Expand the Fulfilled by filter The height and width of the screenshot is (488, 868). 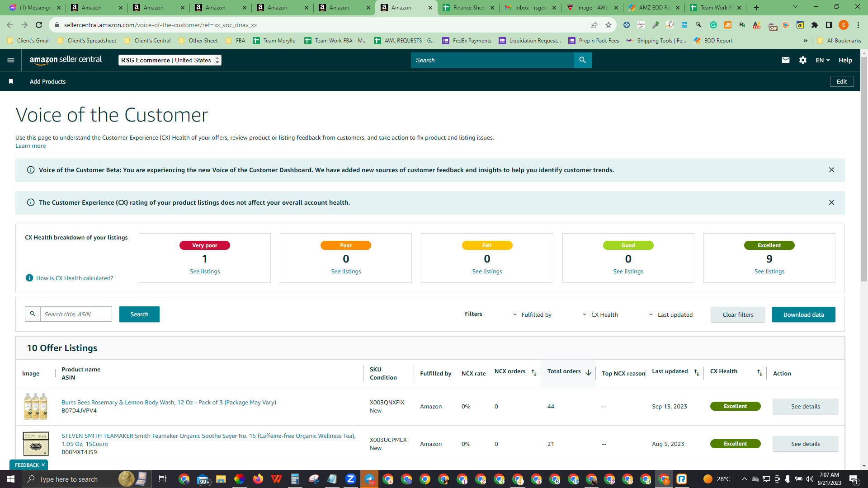[x=532, y=314]
